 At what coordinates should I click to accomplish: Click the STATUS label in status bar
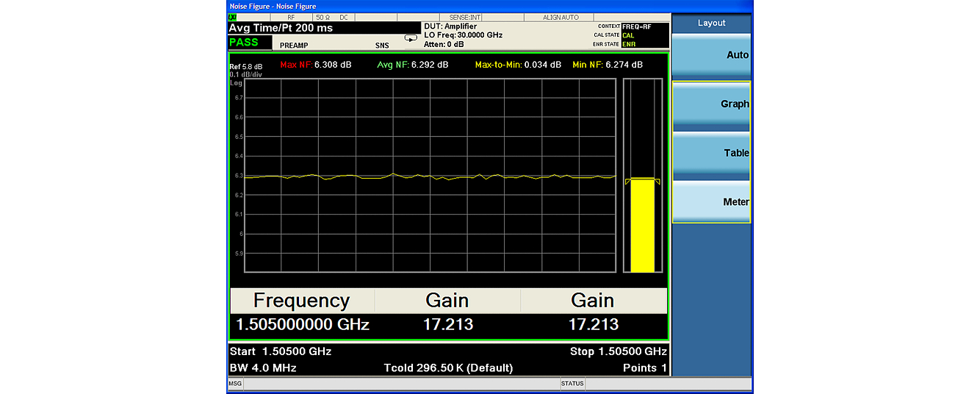572,383
